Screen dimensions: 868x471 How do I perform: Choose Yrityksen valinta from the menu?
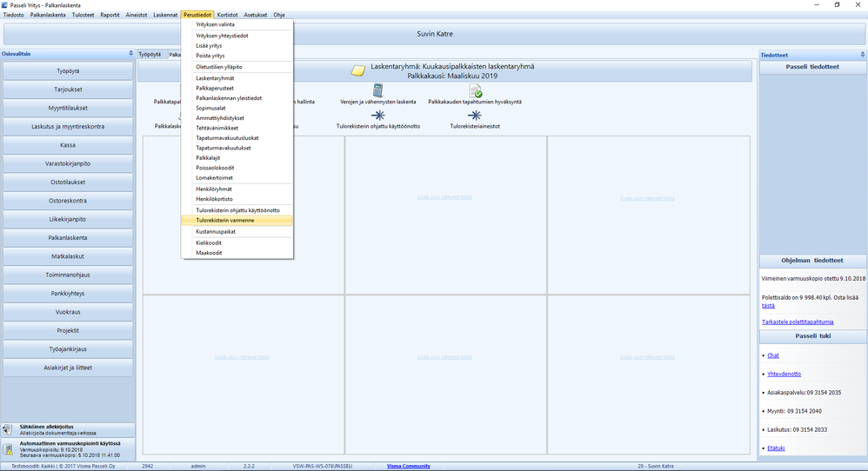(237, 24)
